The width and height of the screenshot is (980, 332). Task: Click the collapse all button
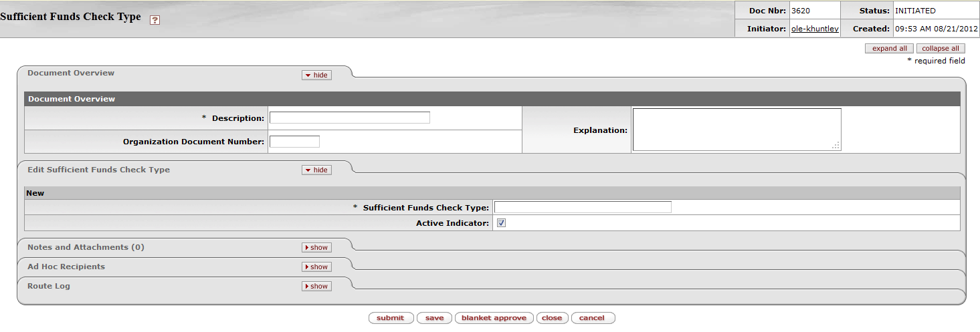[x=941, y=49]
